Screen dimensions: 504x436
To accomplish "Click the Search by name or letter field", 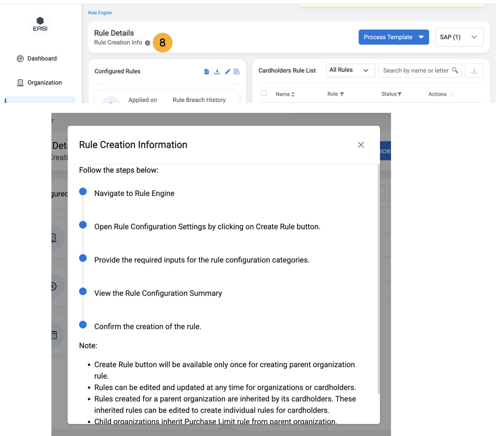I will [x=415, y=71].
